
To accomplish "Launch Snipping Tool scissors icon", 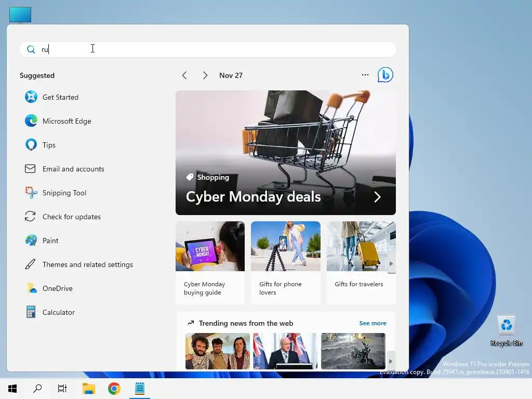I will 31,192.
